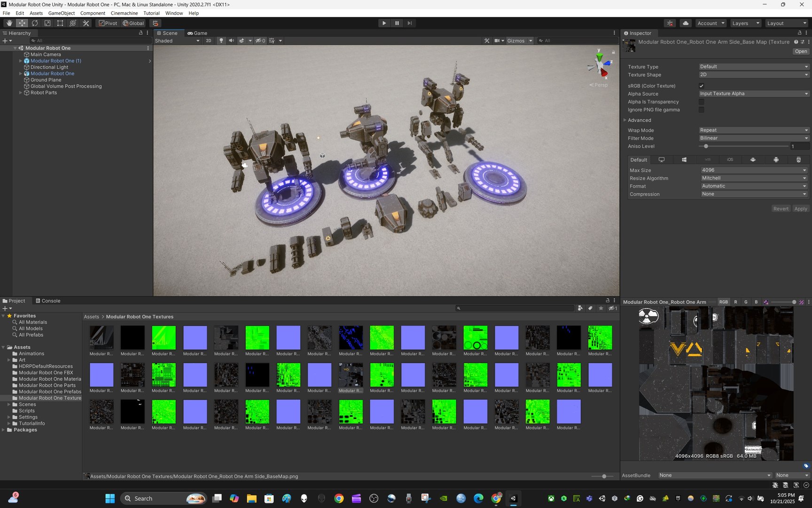Screen dimensions: 812x508
Task: Switch to the Game tab
Action: click(x=197, y=33)
